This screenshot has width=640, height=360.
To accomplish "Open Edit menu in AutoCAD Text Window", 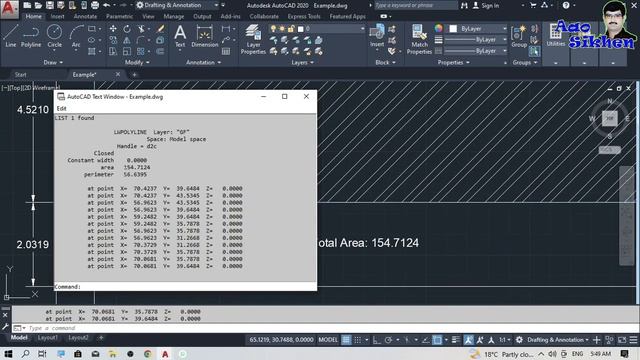I will coord(62,109).
